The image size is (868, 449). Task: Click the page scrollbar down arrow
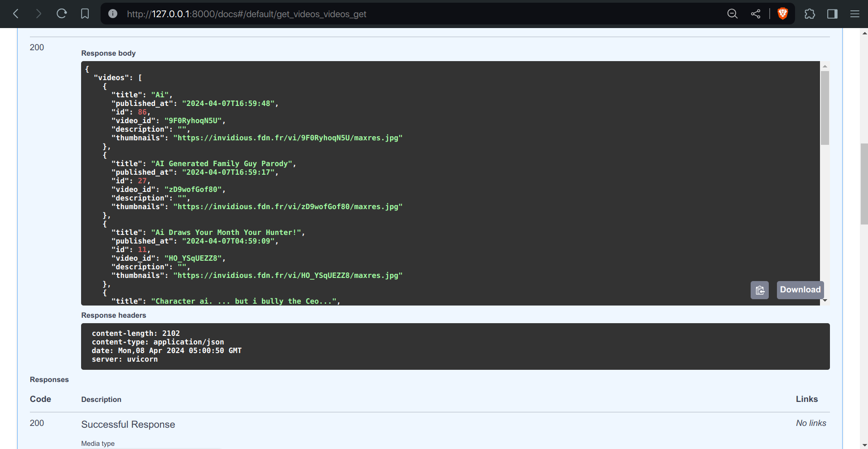click(864, 445)
